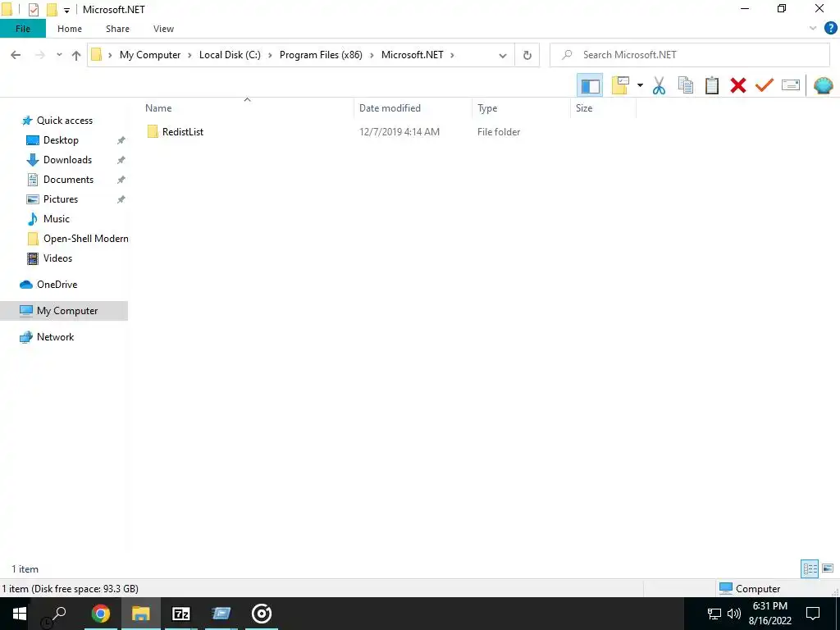
Task: Toggle the navigation pane toolbar icon
Action: tap(590, 85)
